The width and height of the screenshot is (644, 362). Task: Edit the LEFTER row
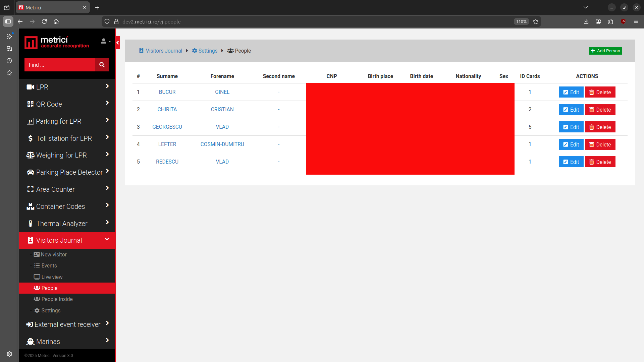point(571,144)
